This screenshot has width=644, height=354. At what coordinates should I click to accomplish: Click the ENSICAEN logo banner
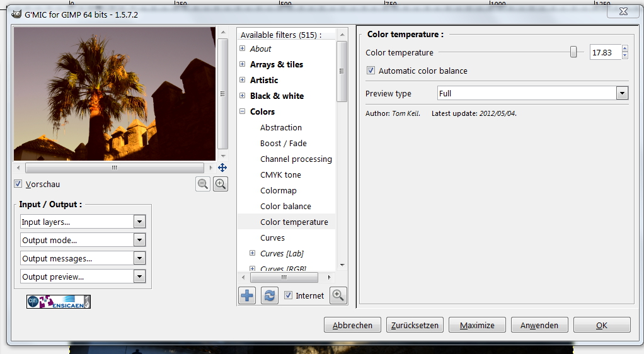point(59,302)
